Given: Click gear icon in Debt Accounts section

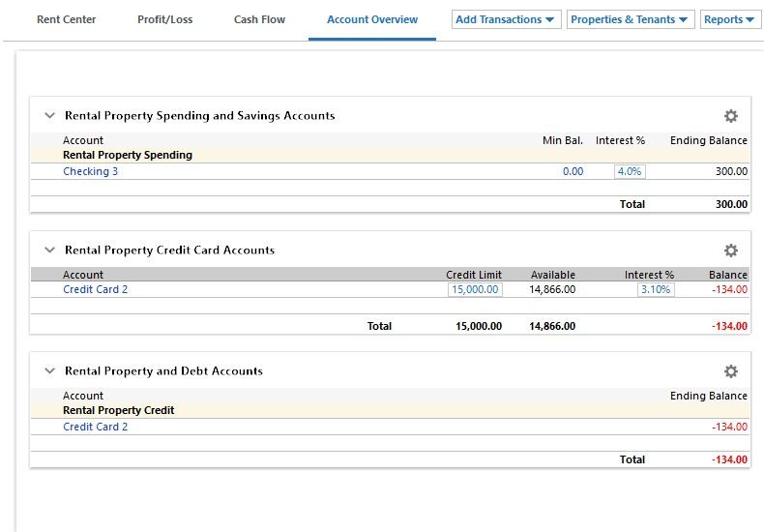Looking at the screenshot, I should 730,371.
